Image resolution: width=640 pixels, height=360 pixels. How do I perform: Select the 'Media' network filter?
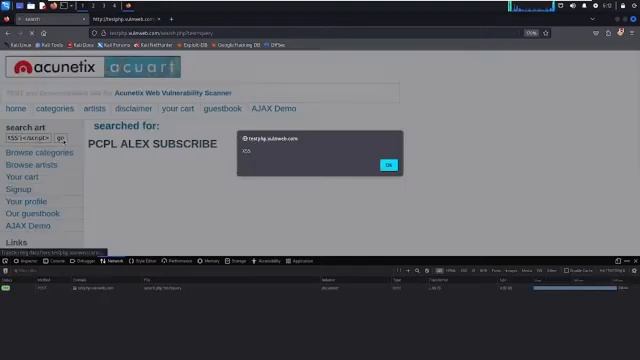pos(527,270)
